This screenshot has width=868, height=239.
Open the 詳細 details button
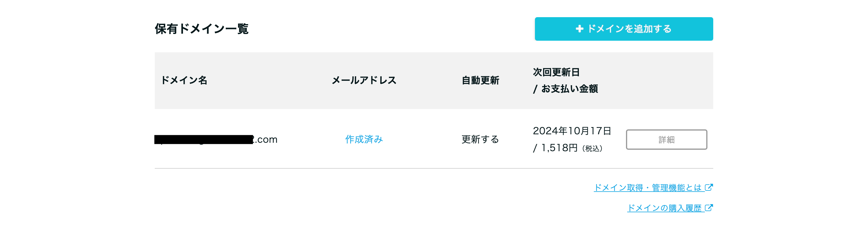666,140
